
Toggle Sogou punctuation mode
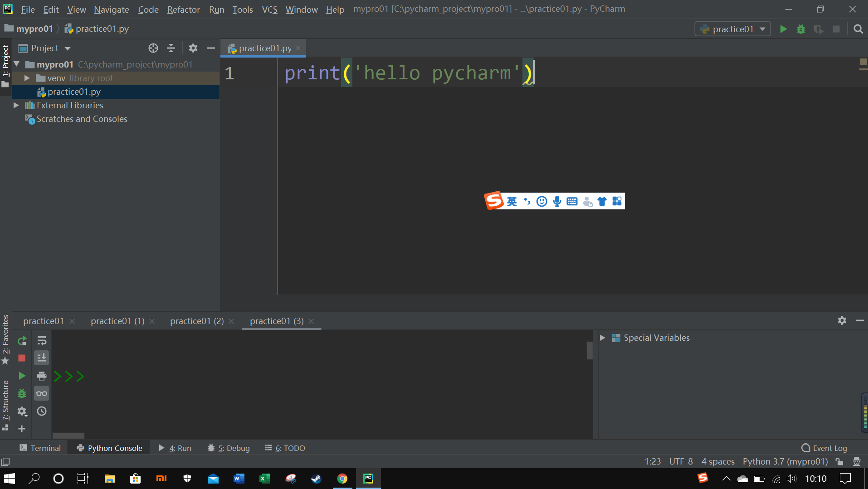(x=527, y=201)
